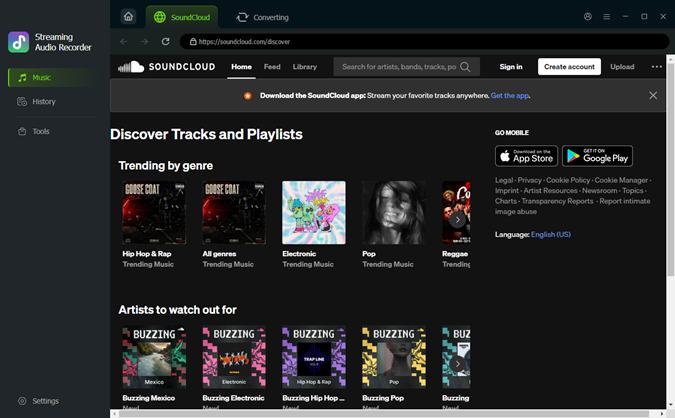
Task: Open the Buzzing Hip Hop playlist cover
Action: click(x=314, y=357)
